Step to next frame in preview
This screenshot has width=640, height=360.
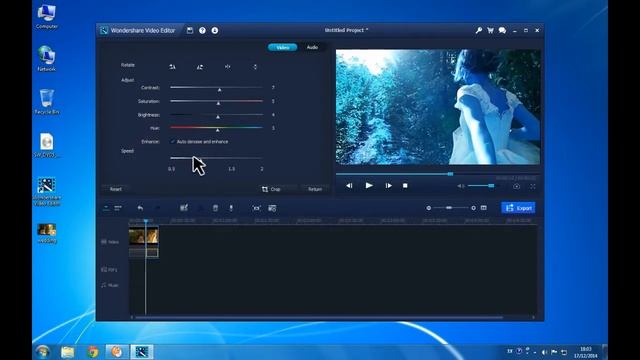pos(388,186)
